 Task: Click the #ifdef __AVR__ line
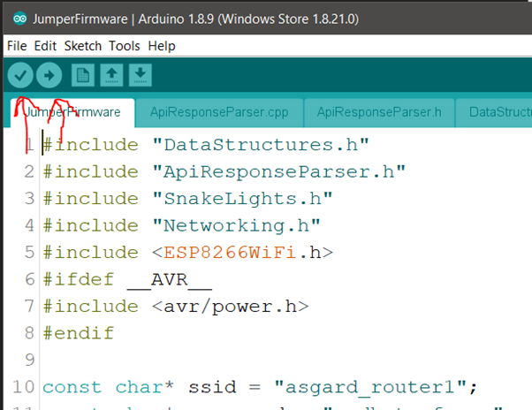click(127, 280)
